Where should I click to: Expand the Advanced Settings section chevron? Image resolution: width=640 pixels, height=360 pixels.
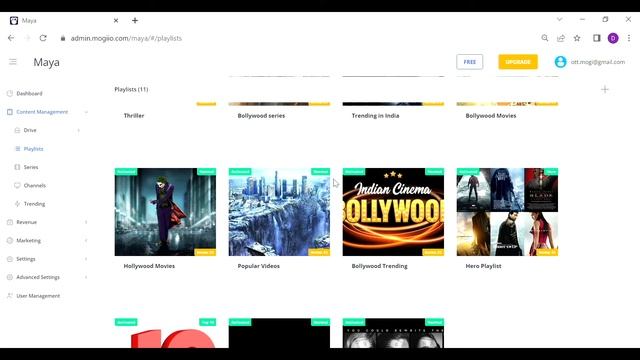tap(86, 277)
